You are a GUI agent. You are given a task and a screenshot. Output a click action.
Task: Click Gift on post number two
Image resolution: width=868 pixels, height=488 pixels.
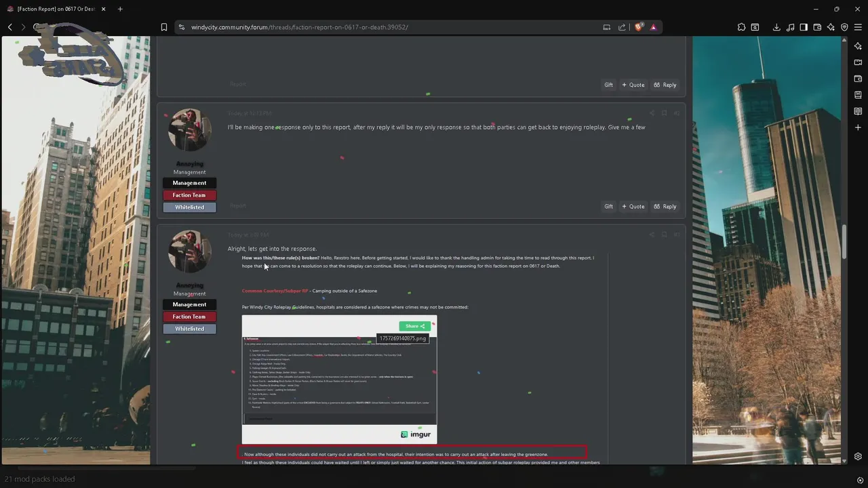coord(608,206)
